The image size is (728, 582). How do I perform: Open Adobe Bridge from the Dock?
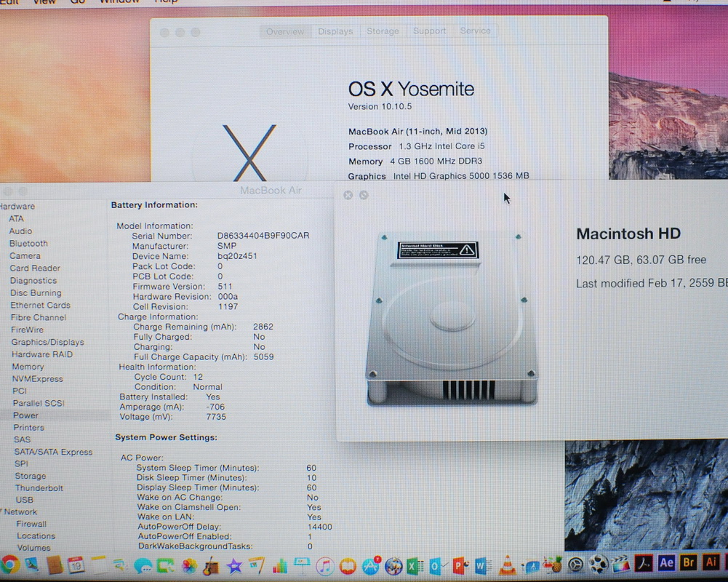[x=689, y=562]
